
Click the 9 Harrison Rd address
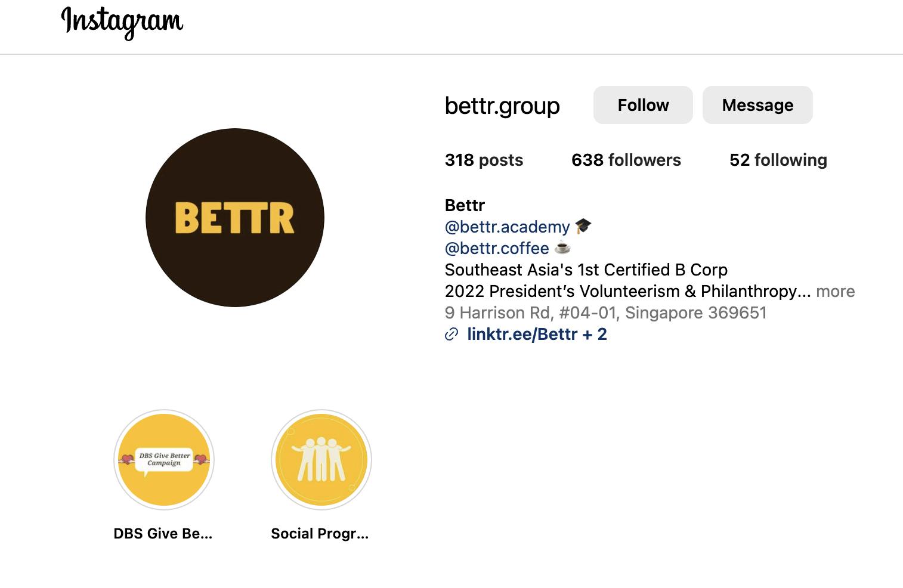(605, 312)
